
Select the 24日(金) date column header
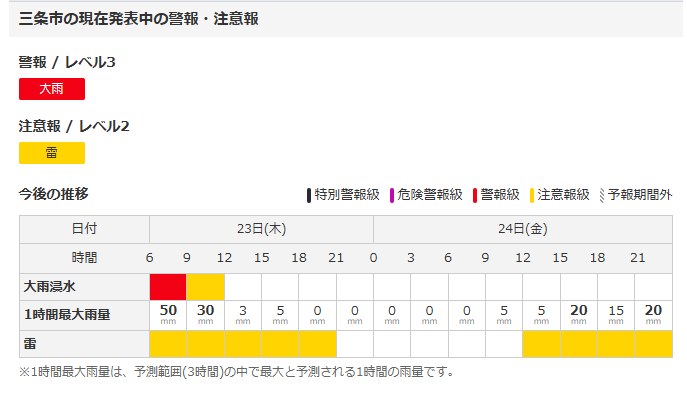click(523, 229)
